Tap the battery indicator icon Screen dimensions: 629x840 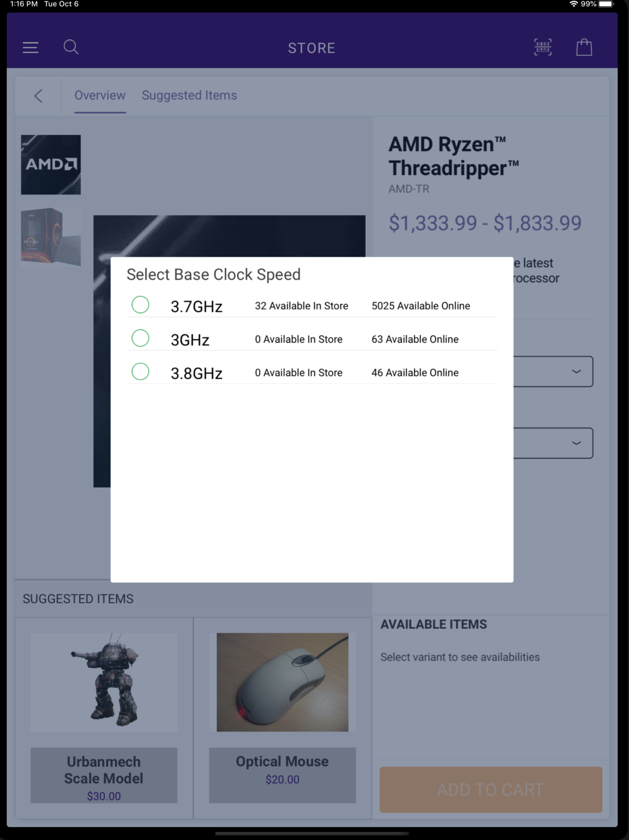[x=606, y=4]
